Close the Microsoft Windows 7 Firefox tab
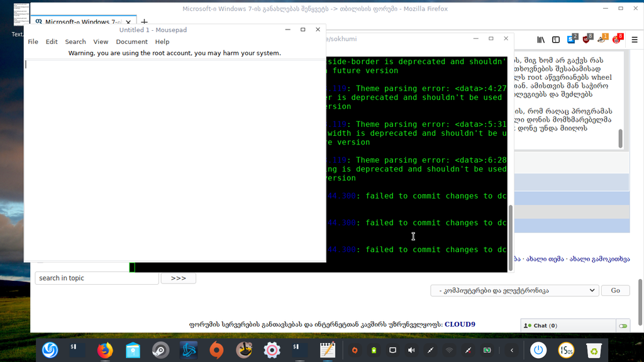Image resolution: width=644 pixels, height=362 pixels. pos(128,22)
